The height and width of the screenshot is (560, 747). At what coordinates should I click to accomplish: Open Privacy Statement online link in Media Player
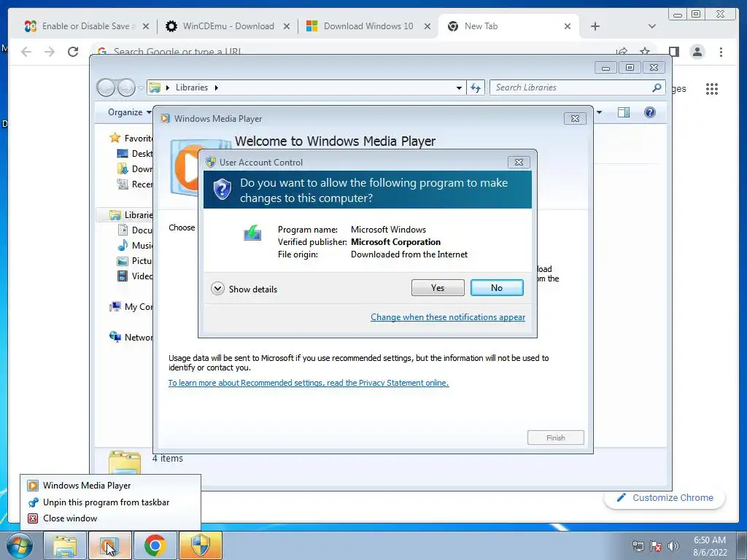pos(309,383)
